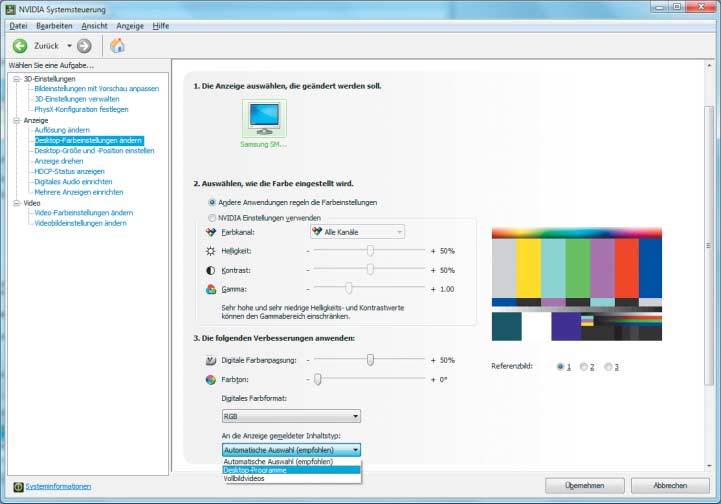Image resolution: width=721 pixels, height=504 pixels.
Task: Click the '-' beside the Gamma slider
Action: [308, 289]
